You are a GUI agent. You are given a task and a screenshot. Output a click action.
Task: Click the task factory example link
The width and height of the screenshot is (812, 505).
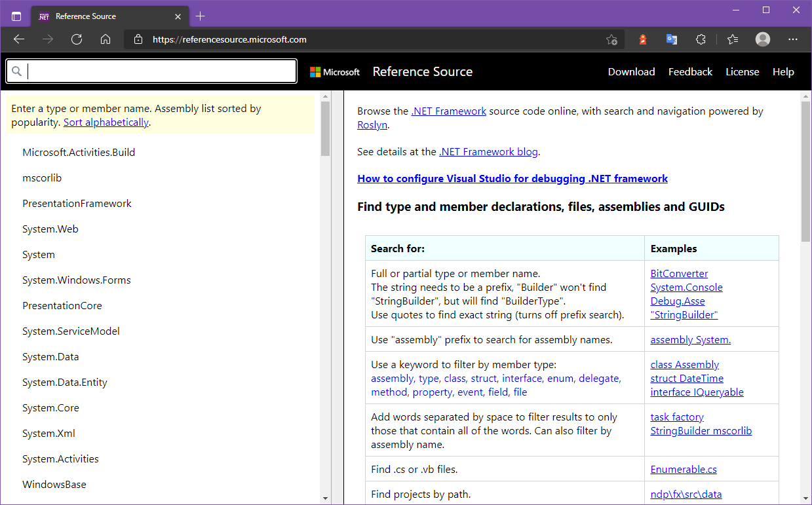point(677,417)
